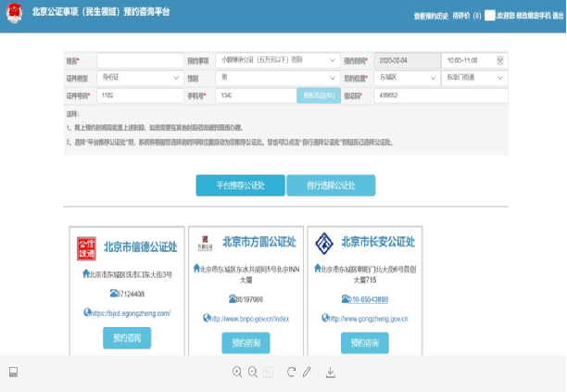Viewport: 567px width, 392px height.
Task: Click the 姓名 text input field
Action: [x=139, y=60]
